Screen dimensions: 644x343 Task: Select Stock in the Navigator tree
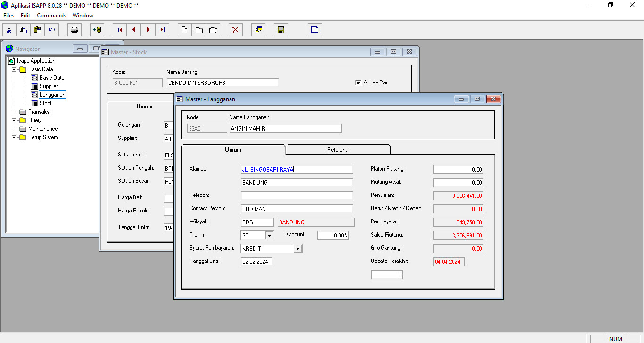click(x=46, y=103)
